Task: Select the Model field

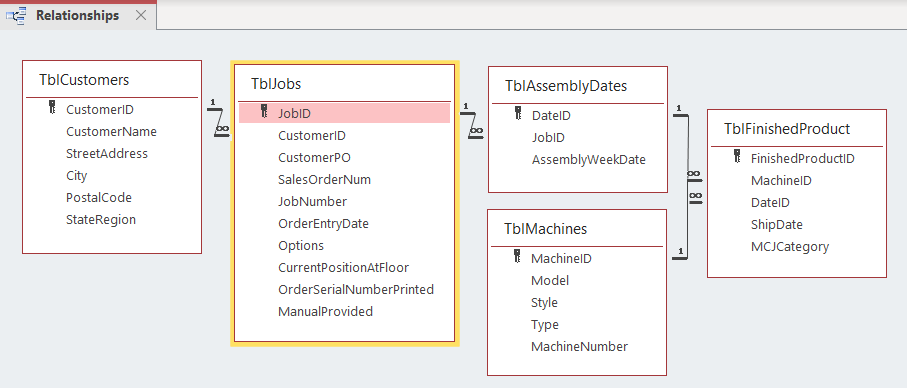Action: point(550,280)
